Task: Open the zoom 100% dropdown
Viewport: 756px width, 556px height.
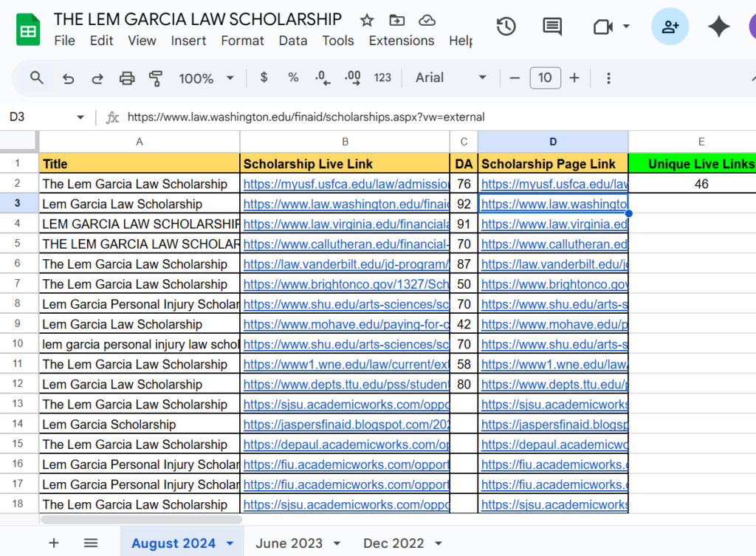Action: pyautogui.click(x=206, y=78)
